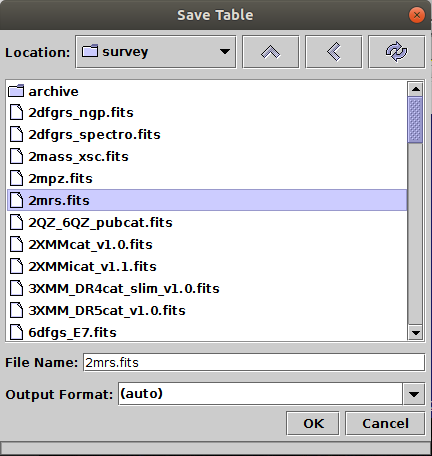Select the highlighted 2mrs.fits row
This screenshot has height=456, width=432.
(x=207, y=200)
